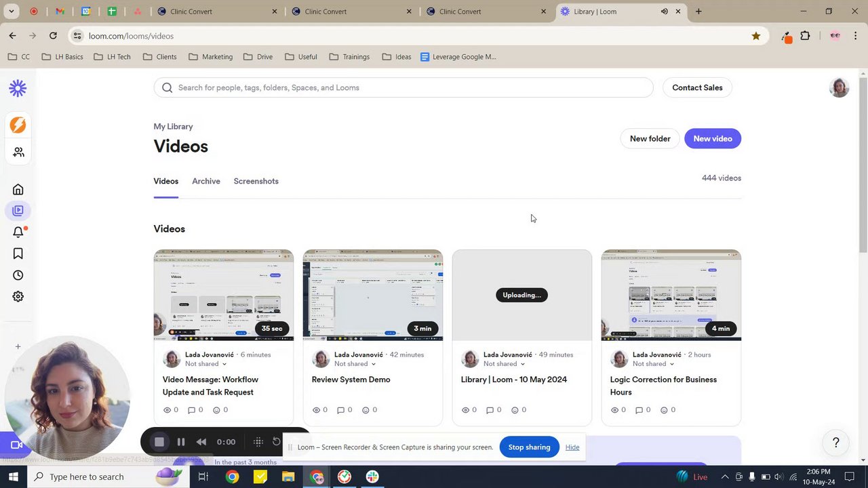Switch to the Archive tab

pos(206,181)
